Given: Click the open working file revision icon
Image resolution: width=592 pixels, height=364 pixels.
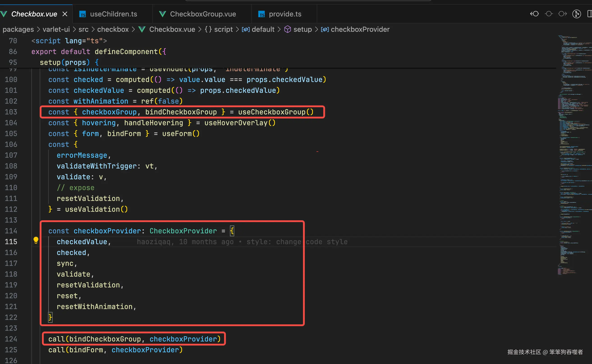Looking at the screenshot, I should 549,14.
